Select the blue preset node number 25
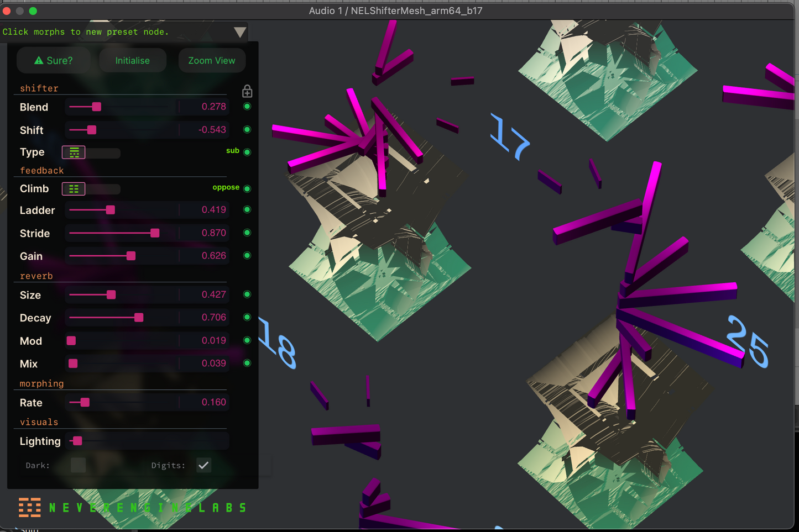This screenshot has width=799, height=532. [748, 341]
